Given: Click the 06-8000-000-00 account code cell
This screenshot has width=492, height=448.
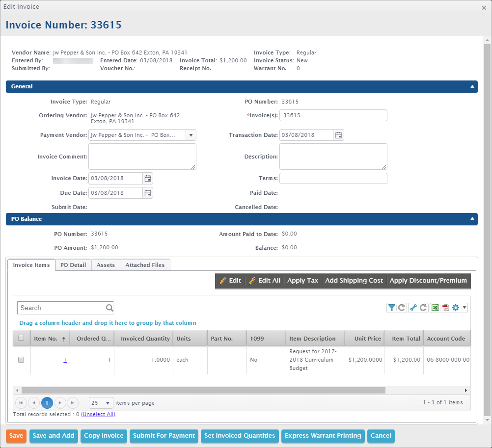Looking at the screenshot, I should [447, 360].
